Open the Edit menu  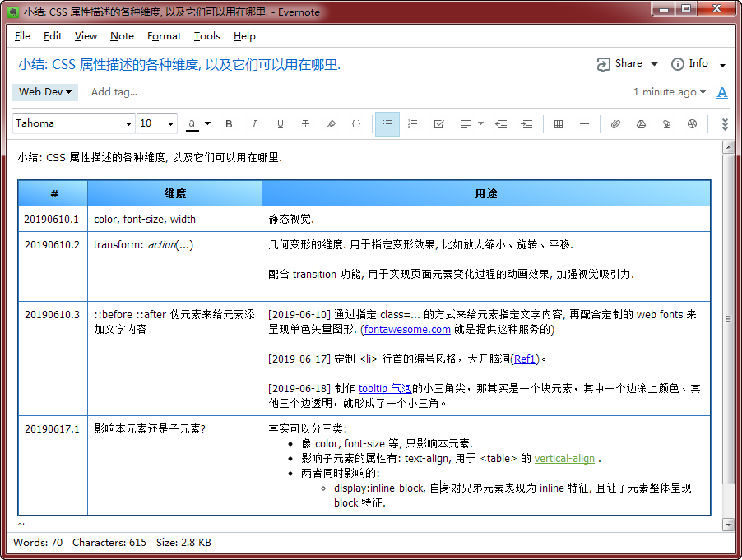[x=52, y=36]
